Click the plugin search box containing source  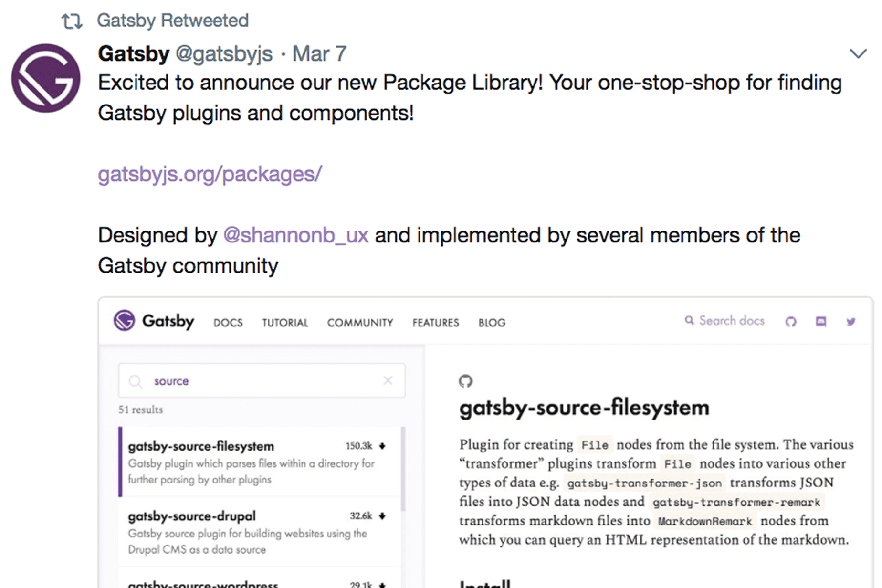click(x=262, y=380)
